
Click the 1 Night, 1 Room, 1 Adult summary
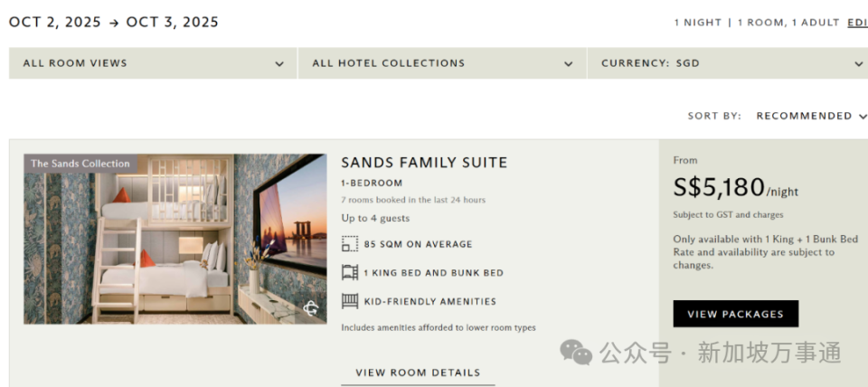pyautogui.click(x=757, y=23)
